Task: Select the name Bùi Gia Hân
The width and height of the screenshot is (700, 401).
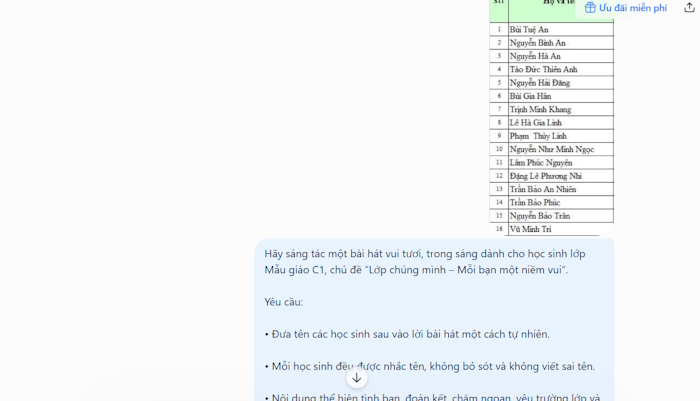Action: pyautogui.click(x=530, y=96)
